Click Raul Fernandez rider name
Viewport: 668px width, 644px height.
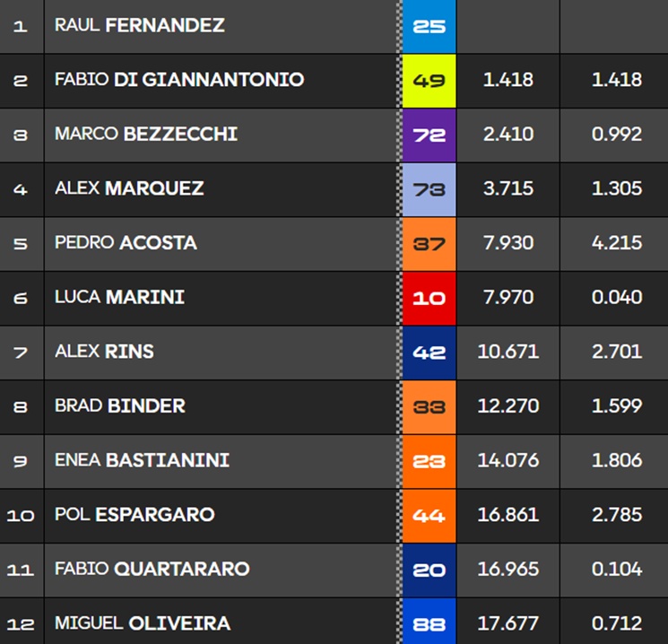point(139,25)
